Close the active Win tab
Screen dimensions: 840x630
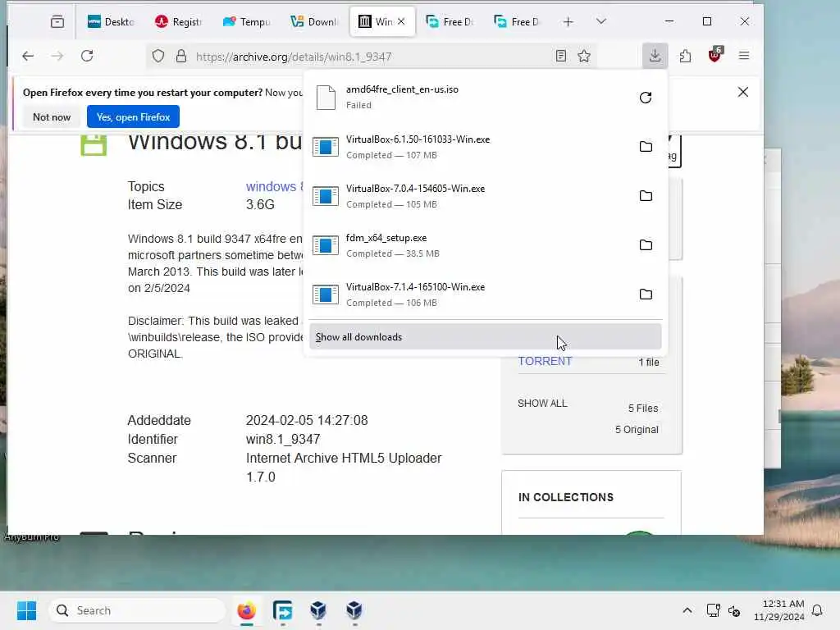(x=401, y=21)
